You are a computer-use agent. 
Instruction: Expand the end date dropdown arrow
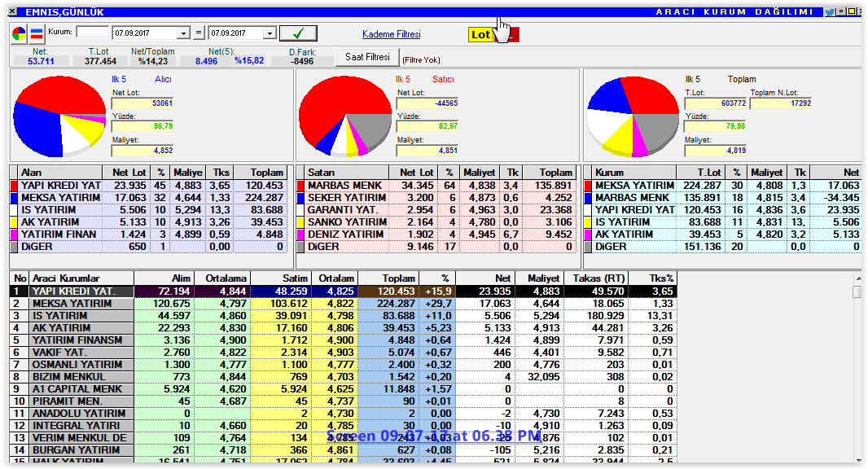pyautogui.click(x=270, y=33)
